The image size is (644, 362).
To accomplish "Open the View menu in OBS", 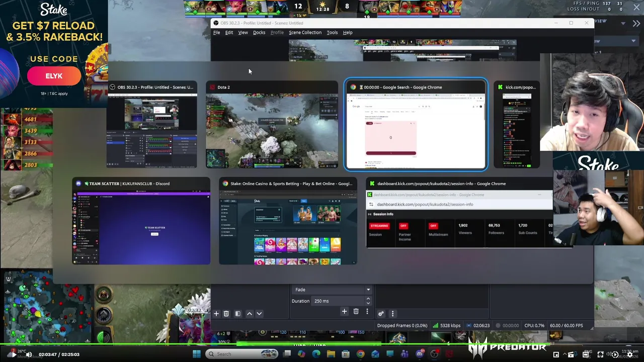I will [243, 32].
